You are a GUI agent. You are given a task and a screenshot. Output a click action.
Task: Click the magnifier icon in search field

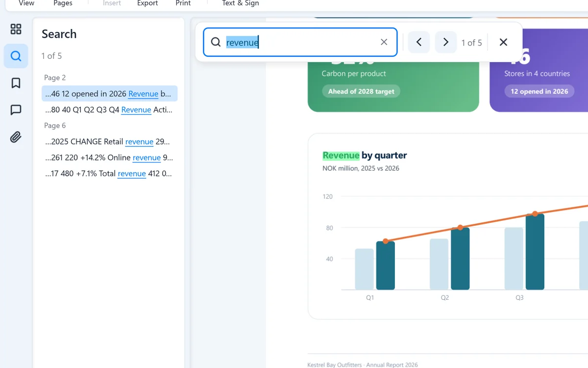(216, 42)
